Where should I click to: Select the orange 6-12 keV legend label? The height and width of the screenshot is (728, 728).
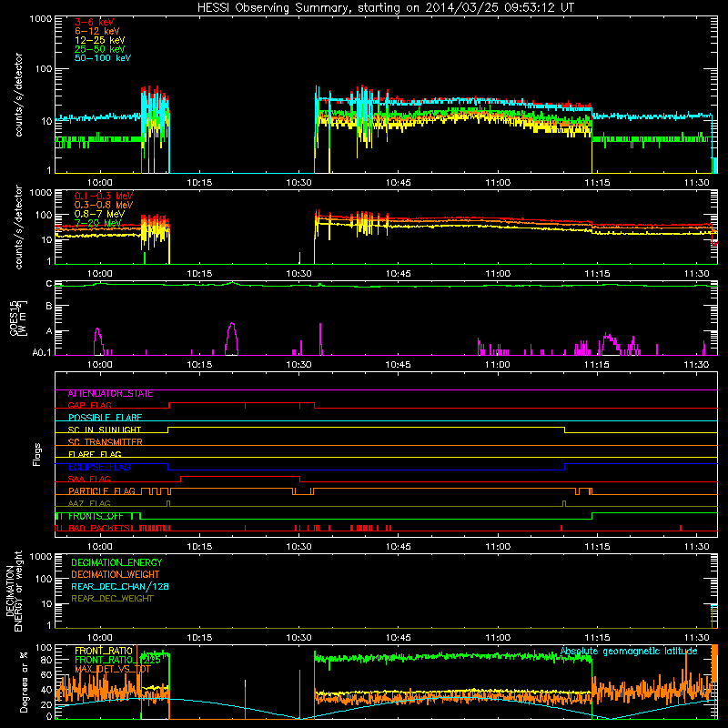click(x=97, y=31)
